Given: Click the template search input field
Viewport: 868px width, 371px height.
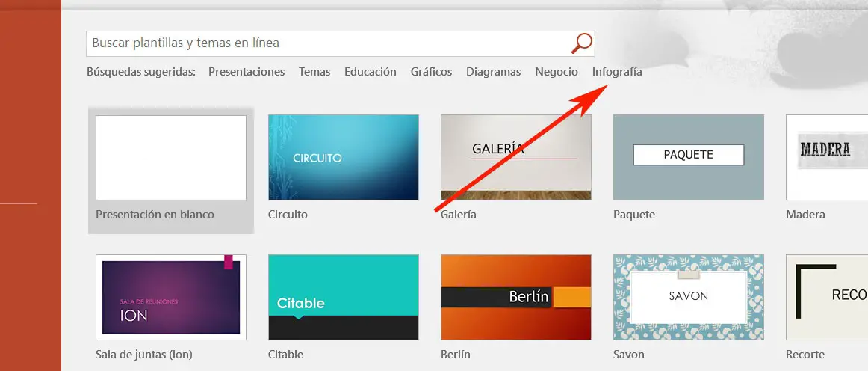Looking at the screenshot, I should click(327, 43).
